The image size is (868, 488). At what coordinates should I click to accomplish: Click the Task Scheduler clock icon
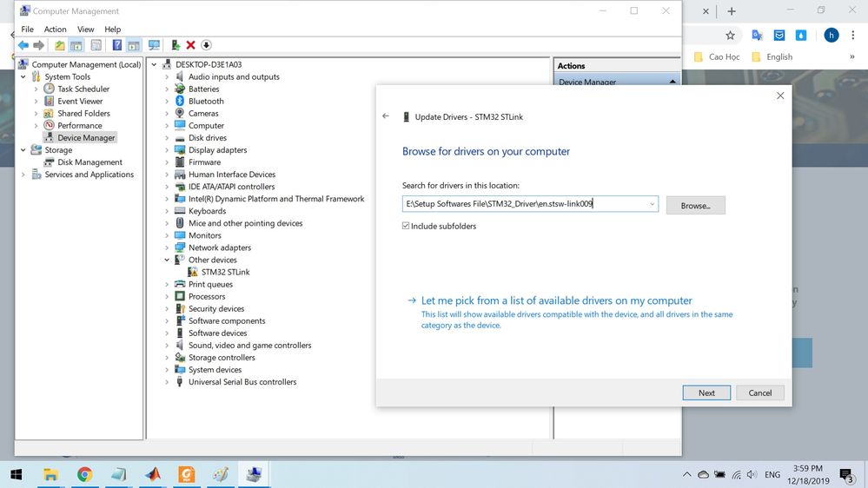pyautogui.click(x=50, y=89)
